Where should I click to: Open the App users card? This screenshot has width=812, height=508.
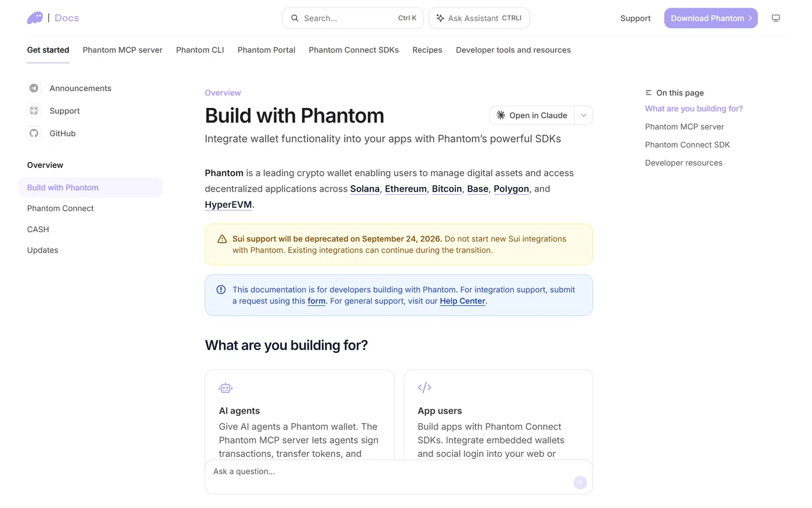pos(498,415)
